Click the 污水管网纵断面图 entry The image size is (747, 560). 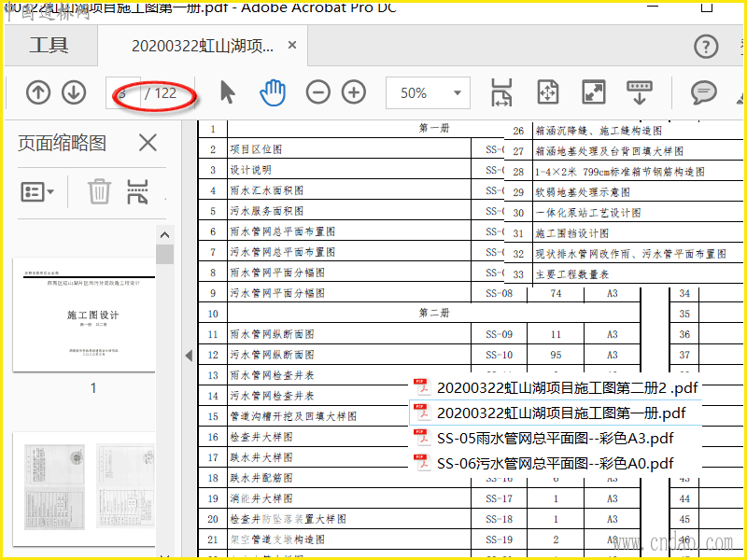pyautogui.click(x=273, y=355)
